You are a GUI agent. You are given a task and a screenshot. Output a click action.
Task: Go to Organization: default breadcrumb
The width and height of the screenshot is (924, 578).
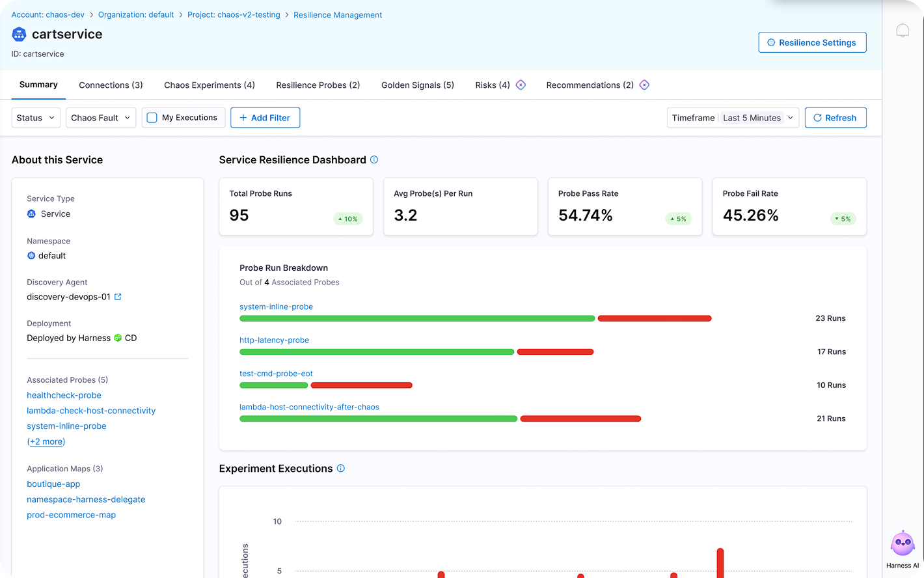136,14
